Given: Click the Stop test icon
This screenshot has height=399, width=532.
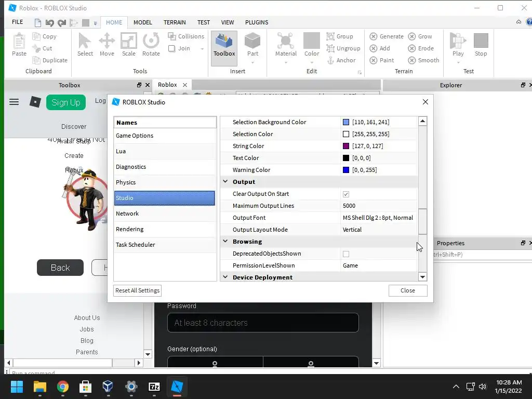Looking at the screenshot, I should 481,41.
